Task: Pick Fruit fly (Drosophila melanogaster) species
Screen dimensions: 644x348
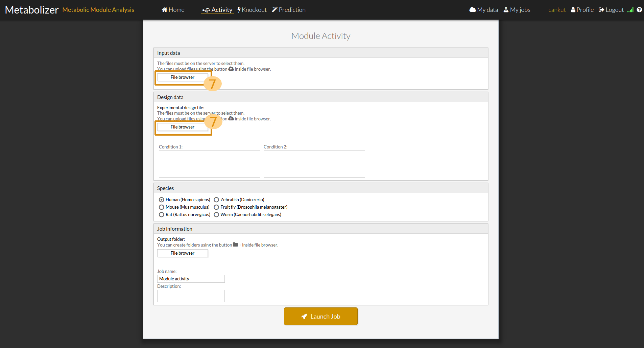Action: 216,207
